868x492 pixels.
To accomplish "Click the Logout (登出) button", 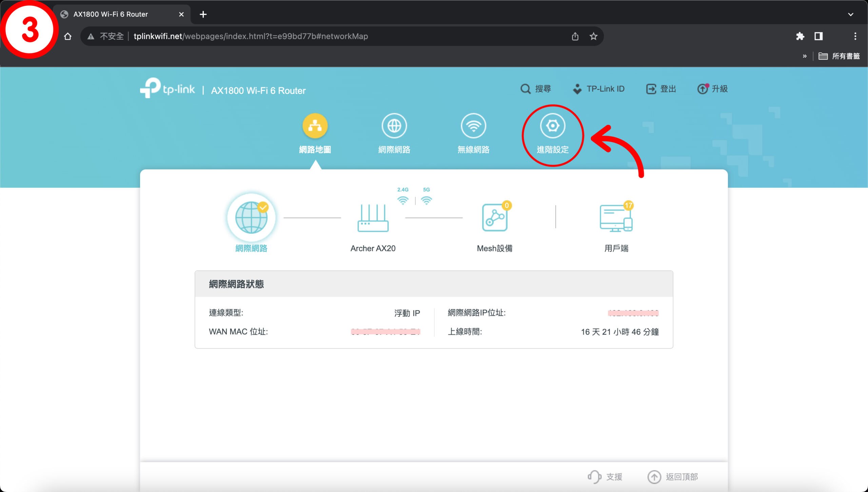I will (661, 89).
